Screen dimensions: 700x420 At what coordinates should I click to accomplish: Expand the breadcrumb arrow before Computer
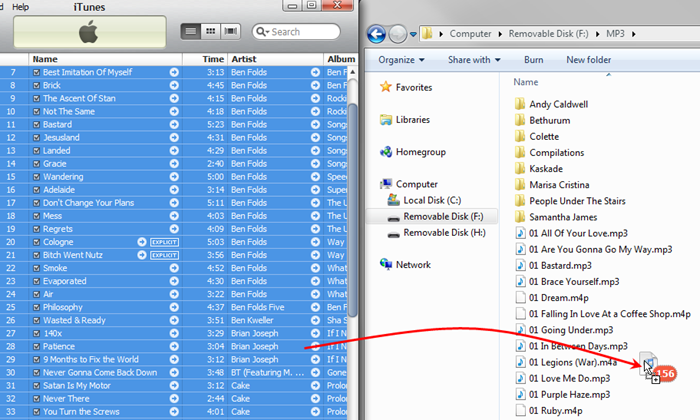point(441,34)
